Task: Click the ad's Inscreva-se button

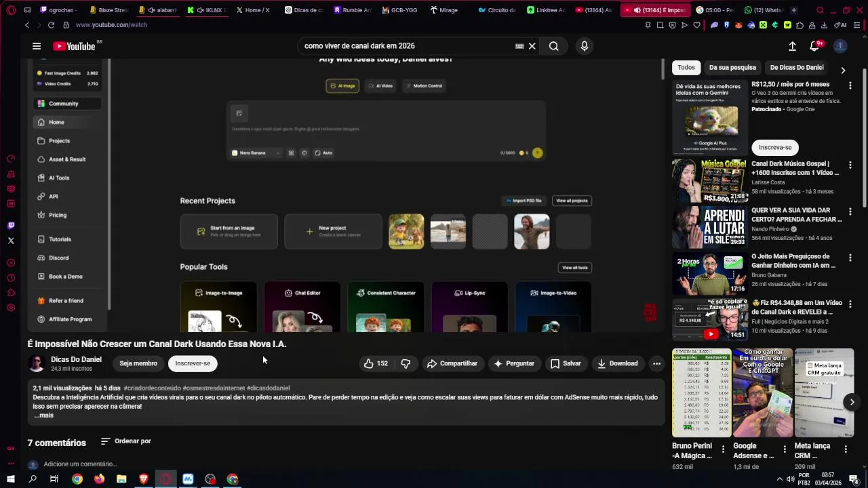Action: (775, 147)
